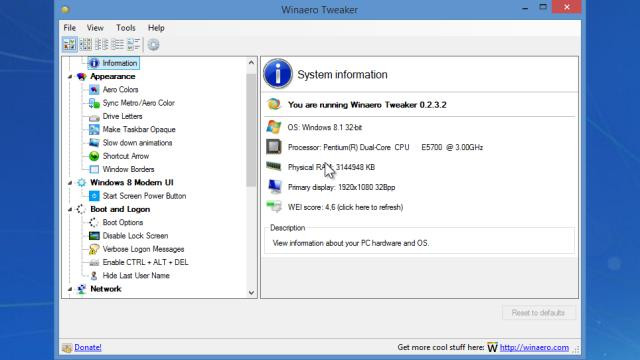The width and height of the screenshot is (640, 360).
Task: Collapse the Boot and Logon node
Action: tap(70, 209)
